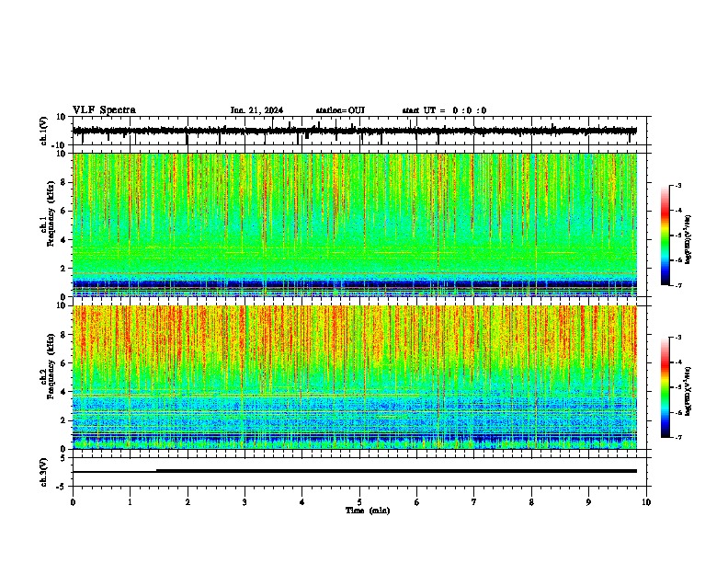Click time axis tick label 3
728x563 pixels.
(x=245, y=502)
